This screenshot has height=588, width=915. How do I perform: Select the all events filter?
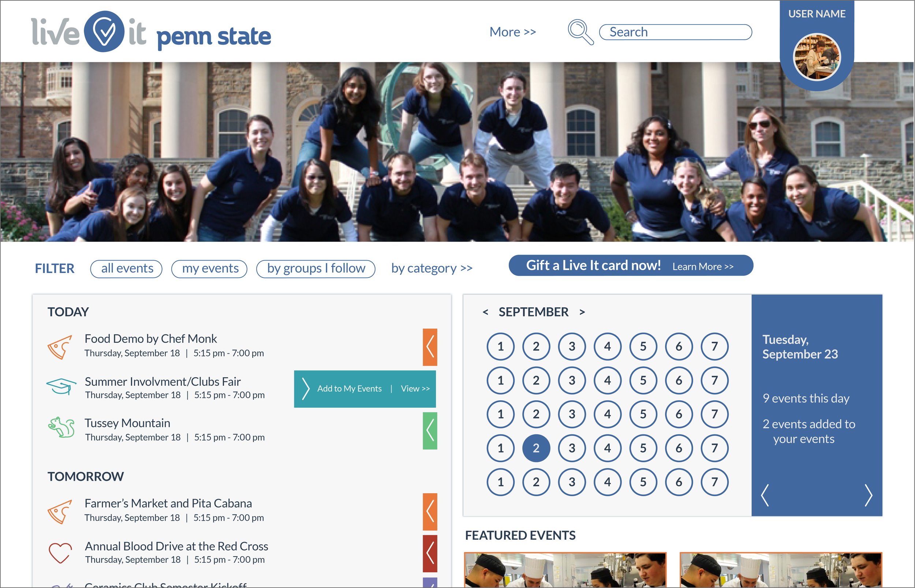click(x=126, y=269)
